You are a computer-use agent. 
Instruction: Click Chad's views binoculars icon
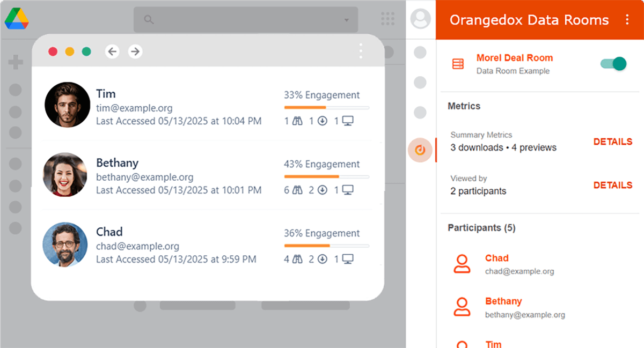click(297, 259)
